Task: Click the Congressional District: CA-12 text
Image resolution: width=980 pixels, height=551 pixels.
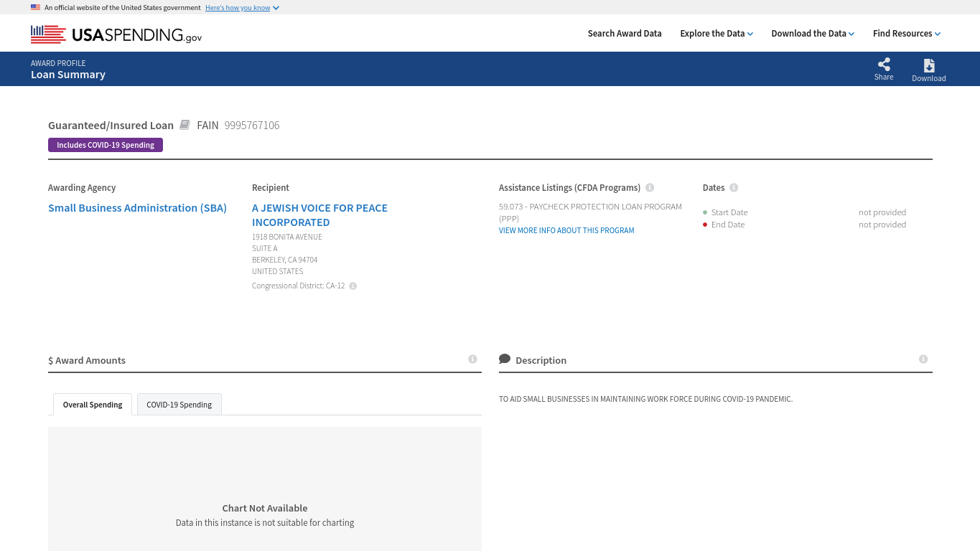Action: (298, 286)
